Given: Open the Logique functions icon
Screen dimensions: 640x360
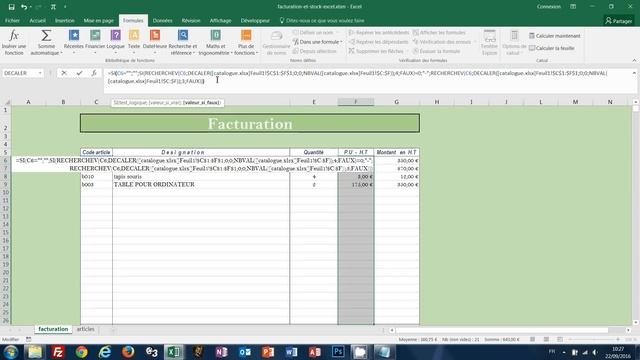Looking at the screenshot, I should [x=116, y=36].
